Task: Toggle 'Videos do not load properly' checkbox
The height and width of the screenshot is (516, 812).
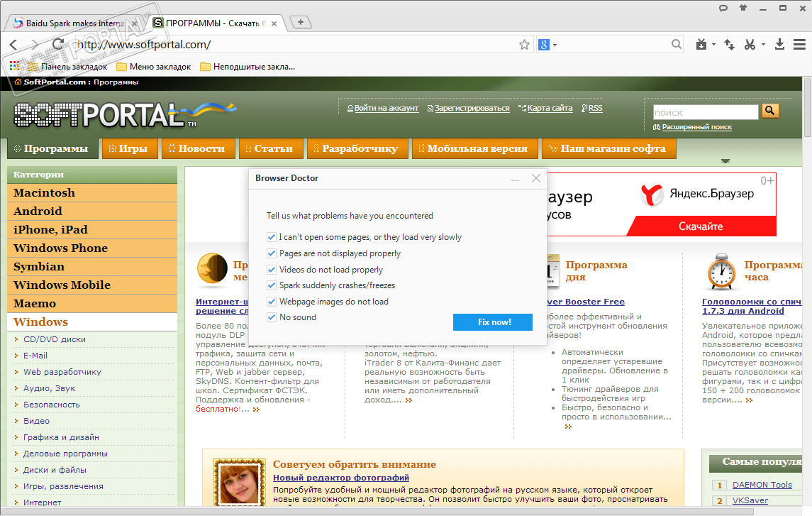Action: (272, 270)
